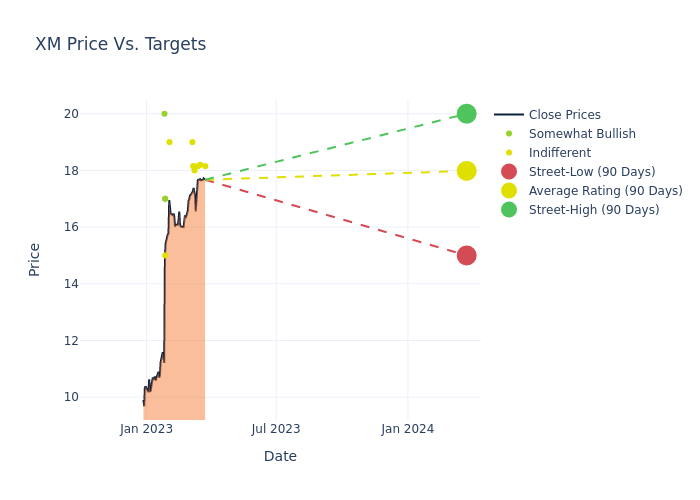The height and width of the screenshot is (500, 700).
Task: Click the Jan 2024 x-axis tick label
Action: coord(408,429)
